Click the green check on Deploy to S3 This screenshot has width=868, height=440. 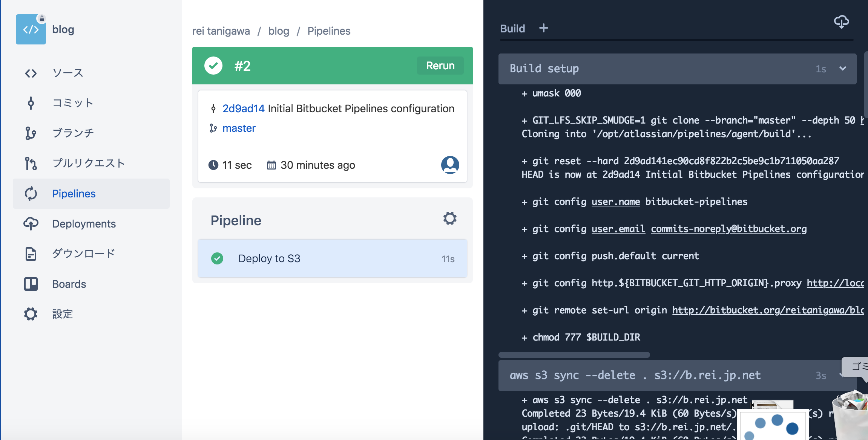[217, 258]
